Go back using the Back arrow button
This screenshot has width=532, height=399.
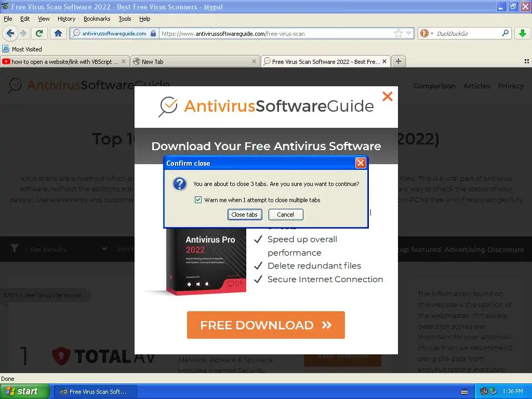pyautogui.click(x=10, y=33)
